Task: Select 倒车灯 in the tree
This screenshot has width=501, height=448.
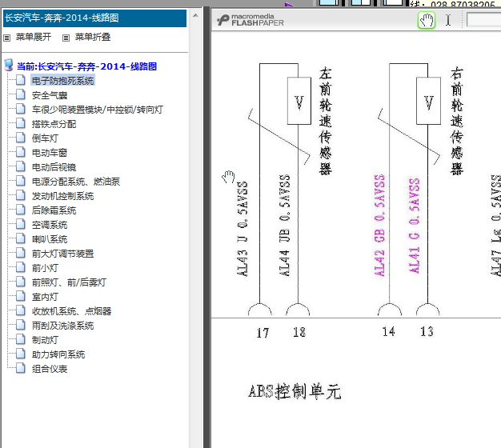Action: 45,138
